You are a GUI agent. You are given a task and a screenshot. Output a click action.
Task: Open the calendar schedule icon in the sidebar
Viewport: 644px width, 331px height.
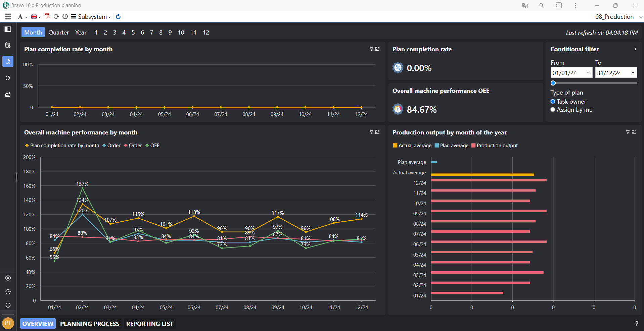point(8,45)
